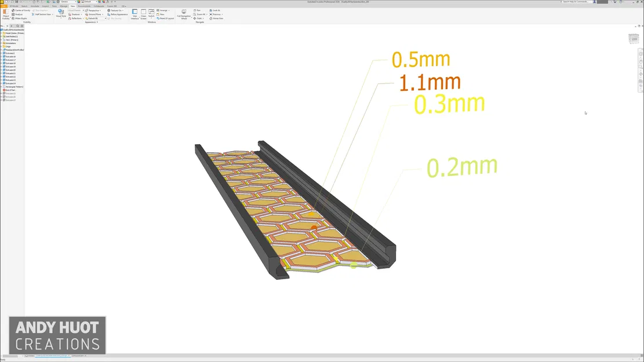
Task: Open the browser panel menu icon
Action: 22,26
